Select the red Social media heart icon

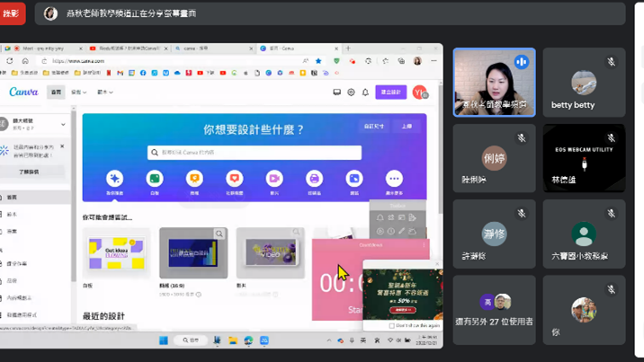click(x=235, y=179)
